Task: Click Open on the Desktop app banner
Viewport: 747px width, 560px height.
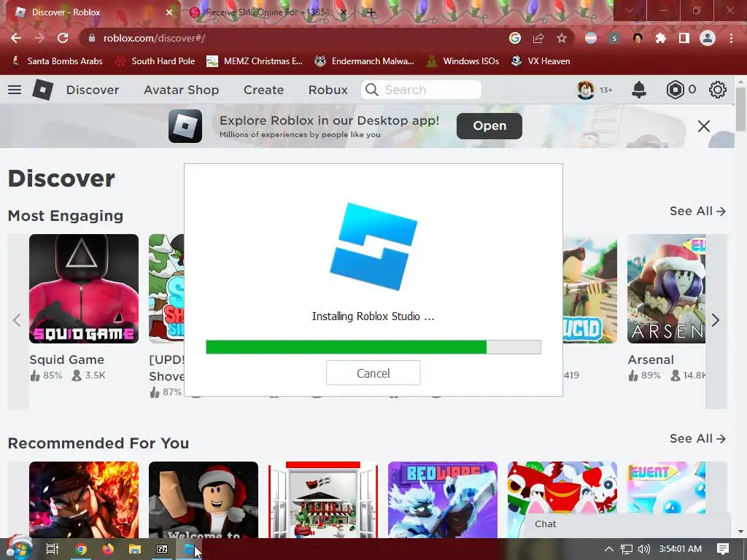Action: point(489,125)
